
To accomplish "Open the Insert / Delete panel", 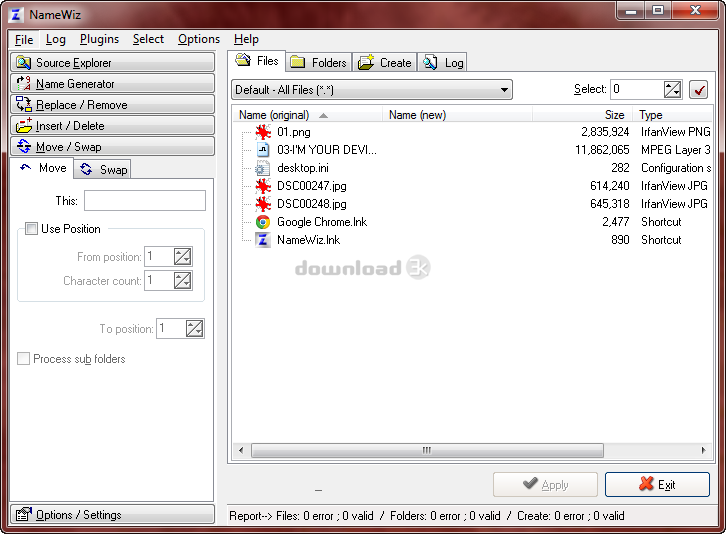I will coord(112,125).
